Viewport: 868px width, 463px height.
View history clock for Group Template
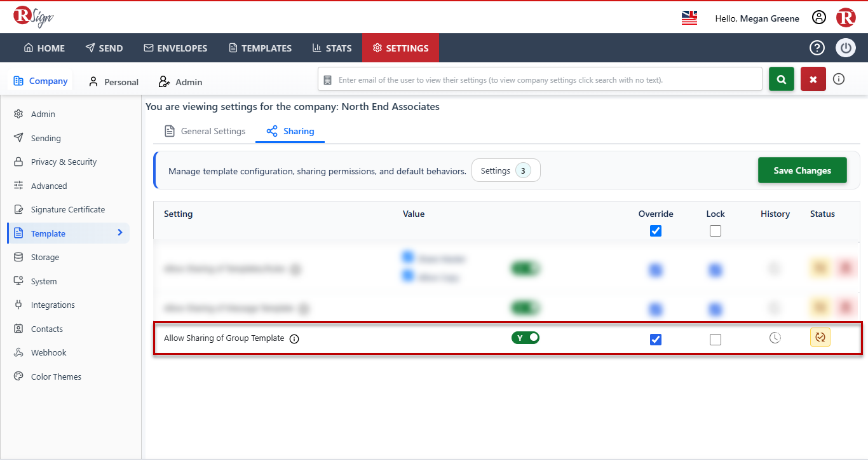pyautogui.click(x=775, y=338)
